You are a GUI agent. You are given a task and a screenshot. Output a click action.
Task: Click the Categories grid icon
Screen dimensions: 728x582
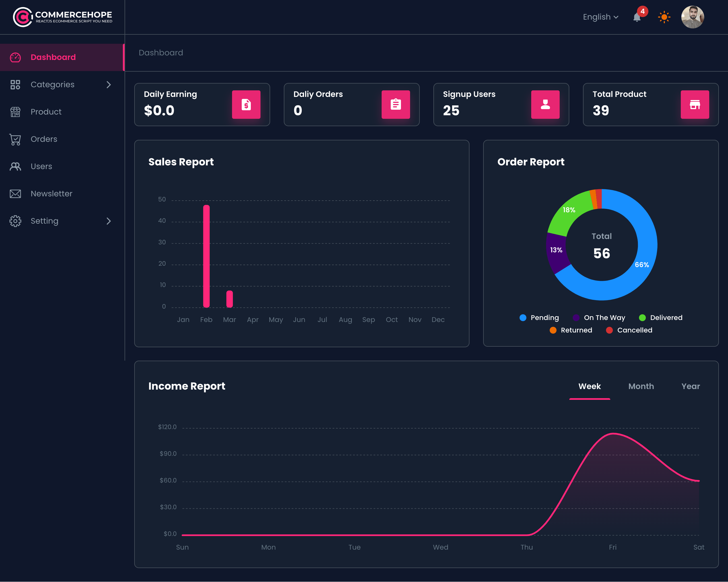tap(15, 85)
